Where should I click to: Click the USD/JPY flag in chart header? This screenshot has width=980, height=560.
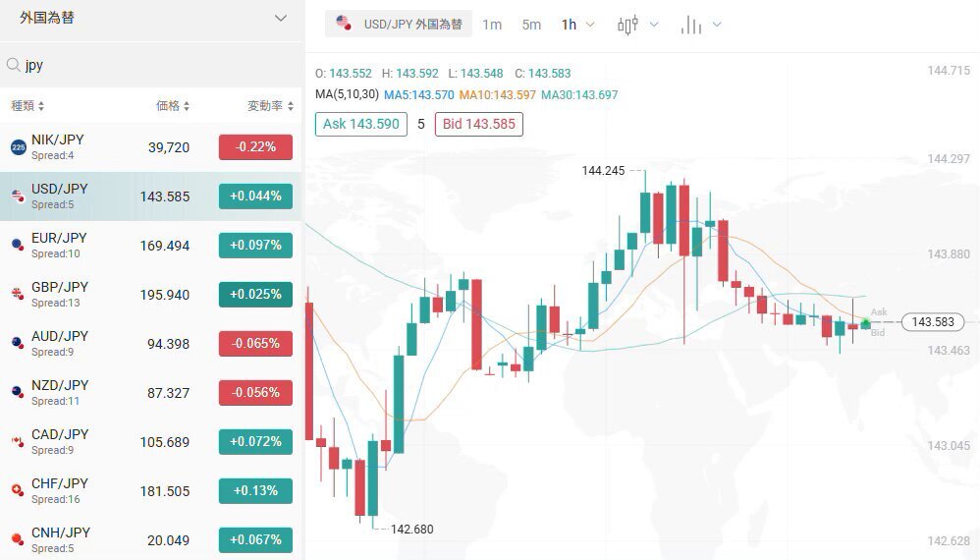pyautogui.click(x=343, y=23)
